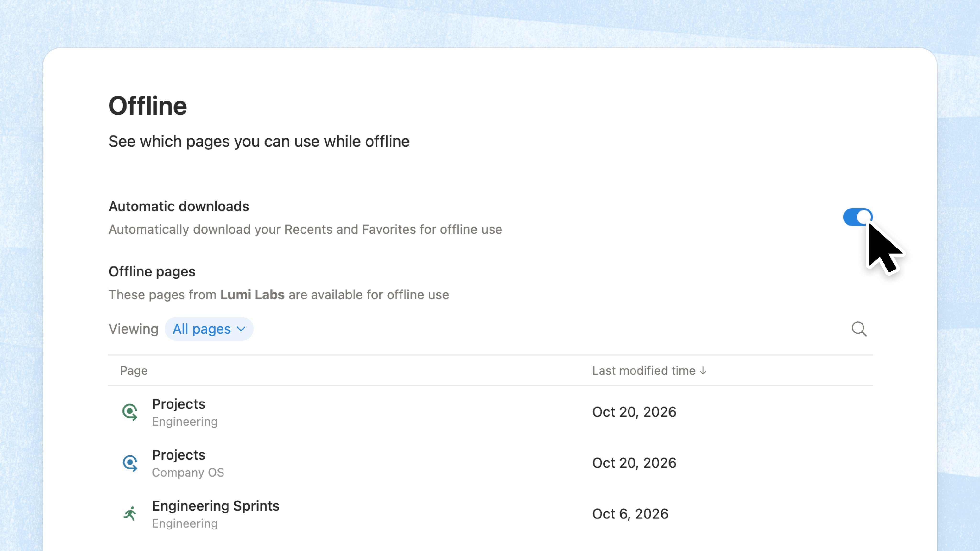Click the Engineering Sprints runner icon
The height and width of the screenshot is (551, 980).
[130, 514]
